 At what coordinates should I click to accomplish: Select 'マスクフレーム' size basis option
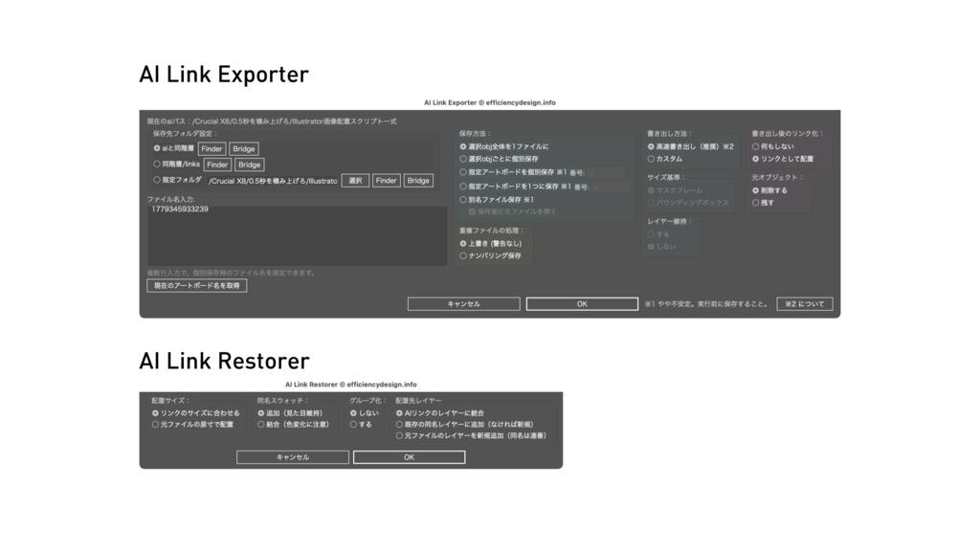[651, 190]
